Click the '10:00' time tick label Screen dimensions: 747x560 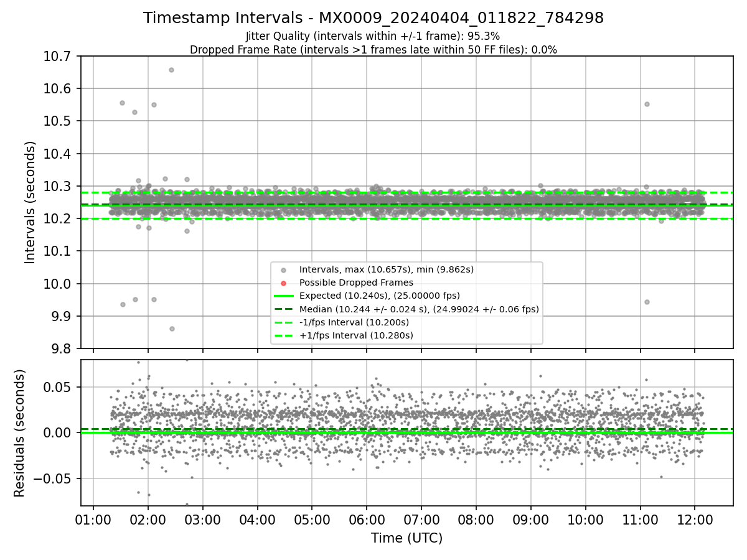pyautogui.click(x=586, y=519)
